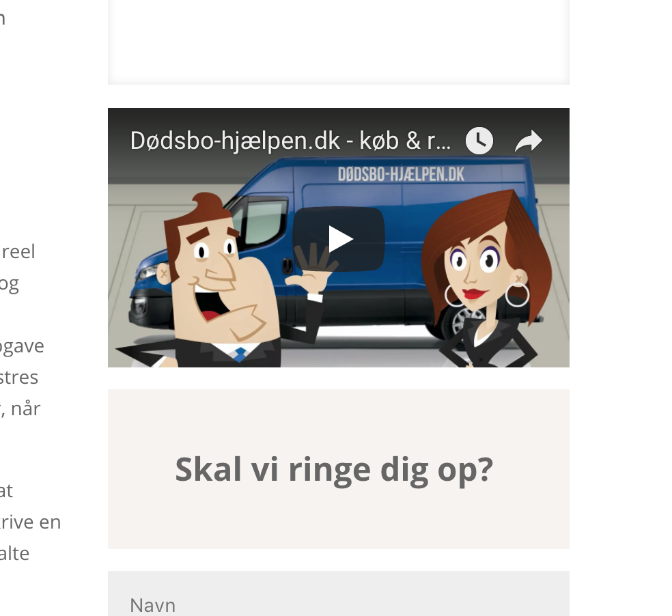The height and width of the screenshot is (616, 672).
Task: Click the text "stres" on the left
Action: (x=19, y=378)
